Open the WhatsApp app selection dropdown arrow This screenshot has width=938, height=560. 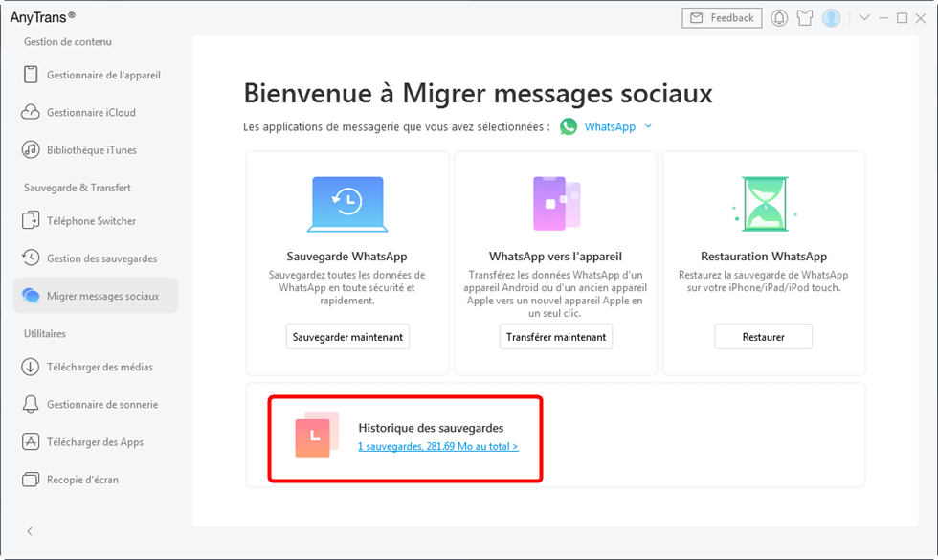tap(648, 126)
